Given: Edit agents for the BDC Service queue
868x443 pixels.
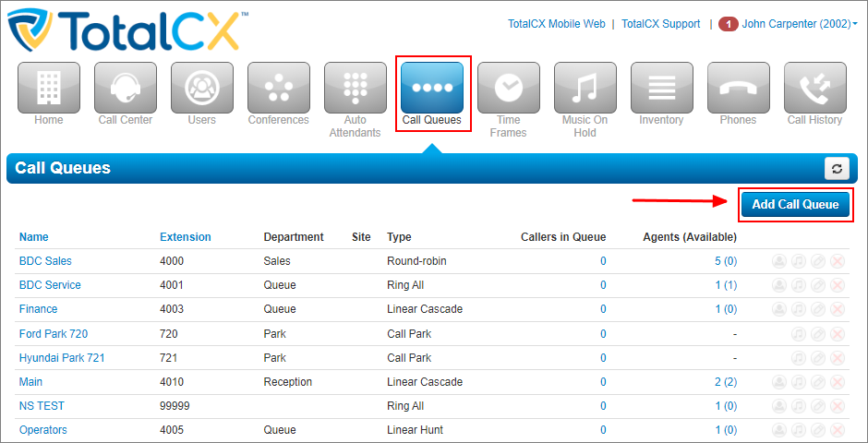Looking at the screenshot, I should tap(779, 285).
